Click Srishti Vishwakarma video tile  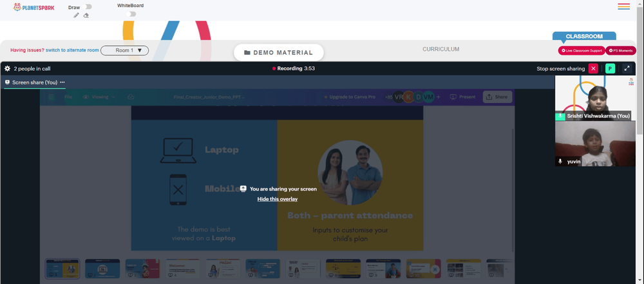[595, 99]
